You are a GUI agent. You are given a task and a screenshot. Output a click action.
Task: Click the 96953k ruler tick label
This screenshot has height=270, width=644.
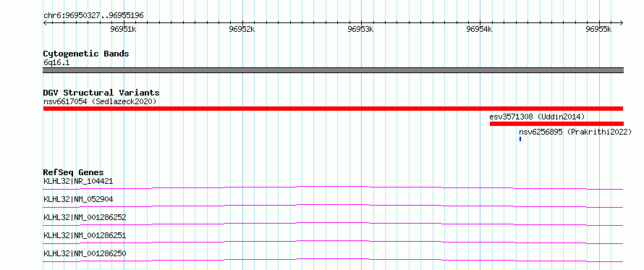point(360,29)
